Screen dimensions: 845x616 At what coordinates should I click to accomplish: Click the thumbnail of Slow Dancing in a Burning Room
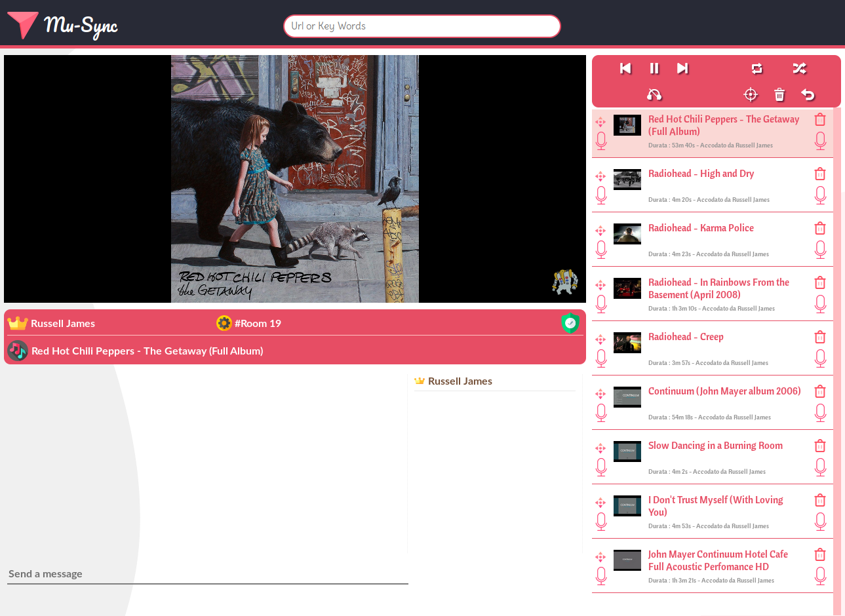[x=627, y=452]
